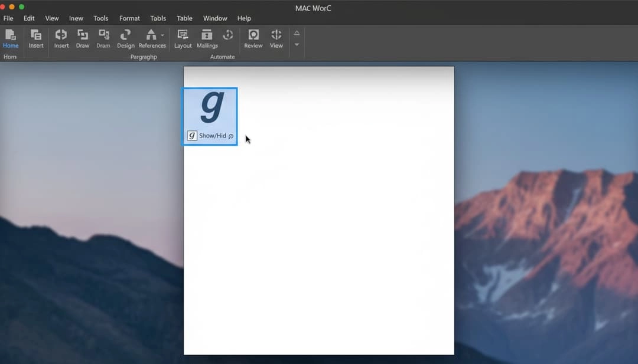Open the Design ribbon icon
The width and height of the screenshot is (638, 364).
125,35
